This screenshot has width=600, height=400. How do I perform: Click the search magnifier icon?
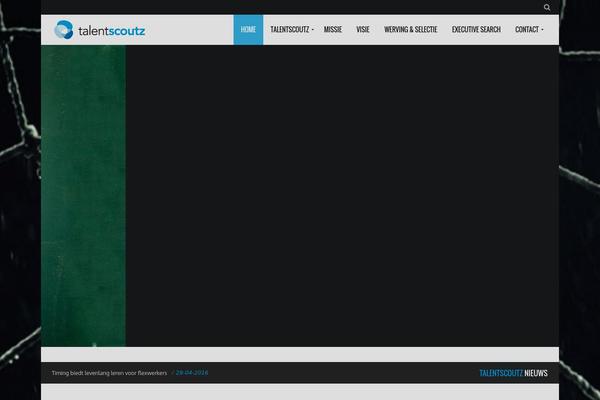click(x=547, y=7)
